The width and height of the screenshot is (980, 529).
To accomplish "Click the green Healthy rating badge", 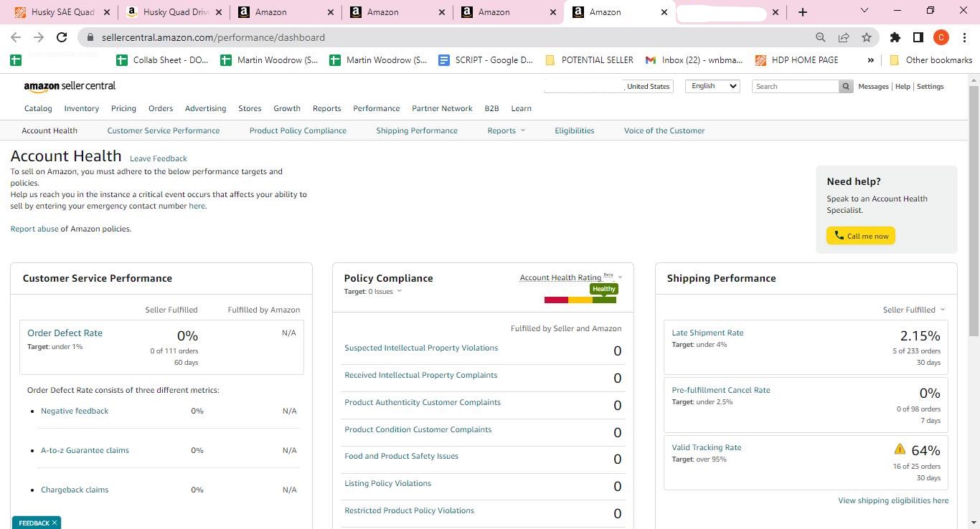I will tap(604, 289).
